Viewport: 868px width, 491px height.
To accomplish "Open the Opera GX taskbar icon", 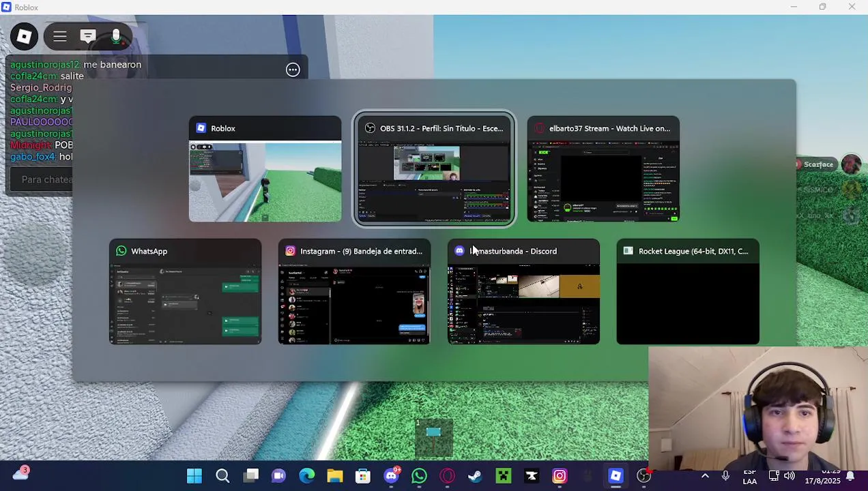I will (x=447, y=476).
